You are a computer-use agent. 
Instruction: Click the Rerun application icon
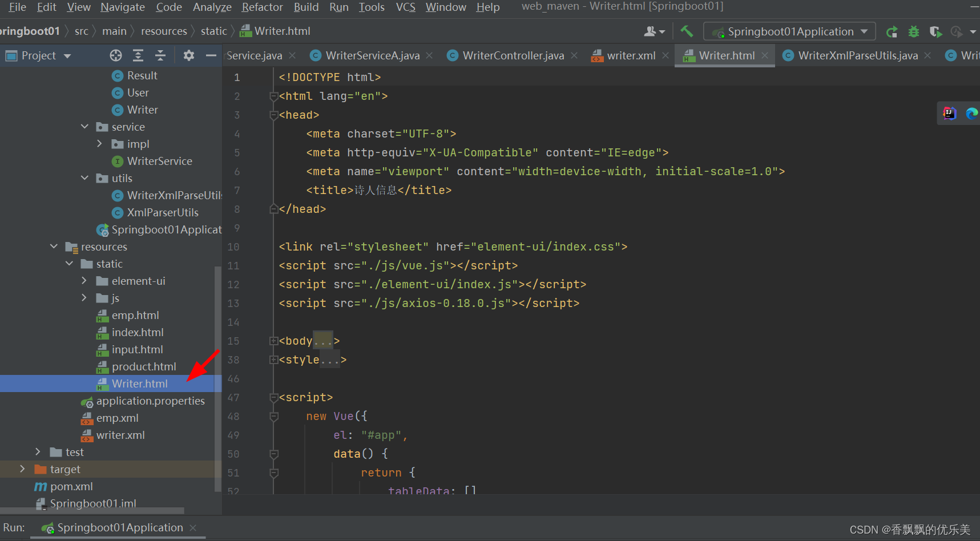[x=892, y=32]
